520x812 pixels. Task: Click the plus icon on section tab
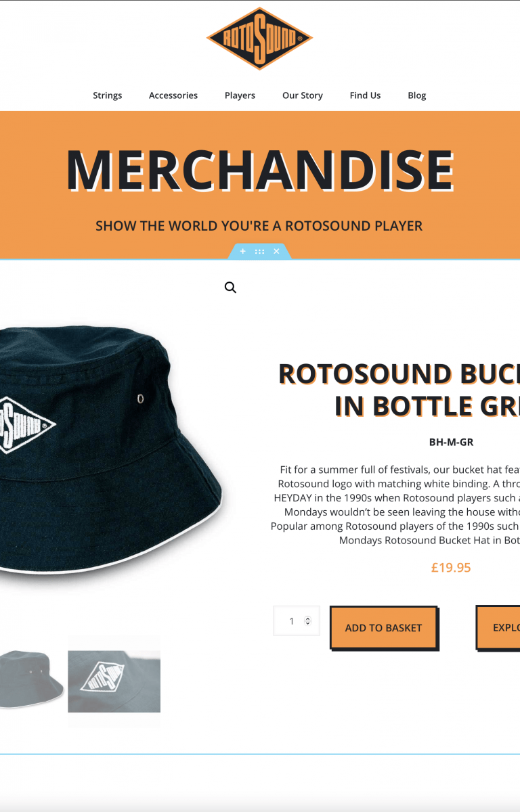(243, 251)
